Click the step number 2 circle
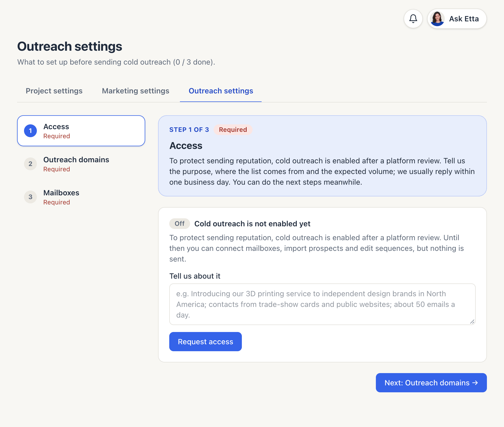This screenshot has height=427, width=504. [30, 164]
